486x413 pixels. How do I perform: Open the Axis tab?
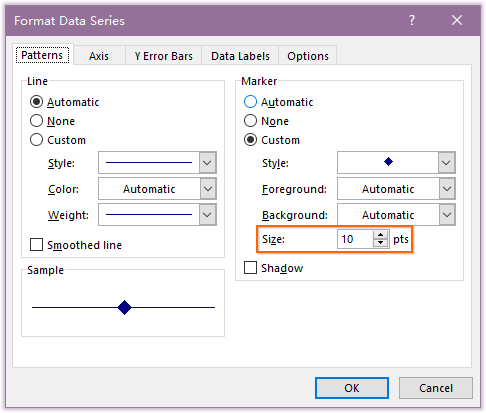99,56
